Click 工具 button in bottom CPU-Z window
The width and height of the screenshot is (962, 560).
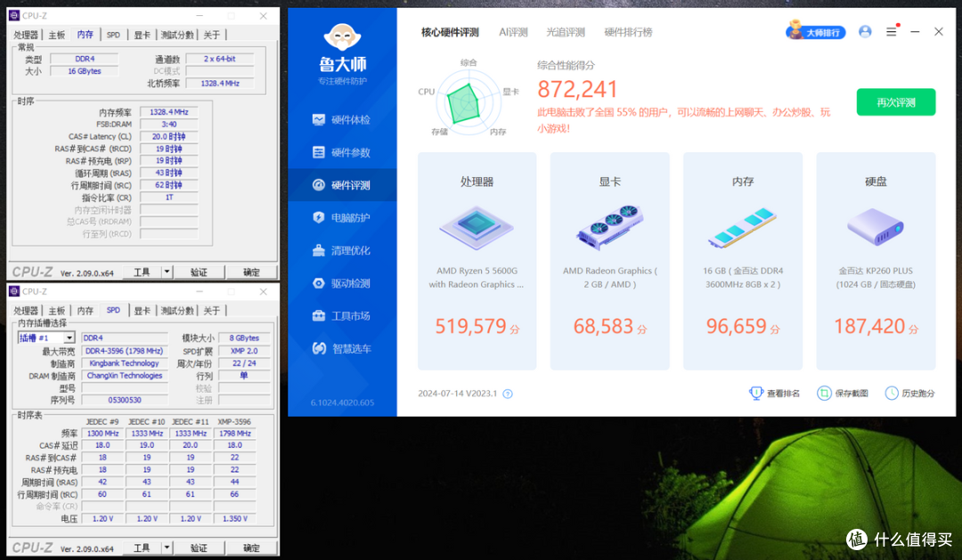pyautogui.click(x=142, y=548)
